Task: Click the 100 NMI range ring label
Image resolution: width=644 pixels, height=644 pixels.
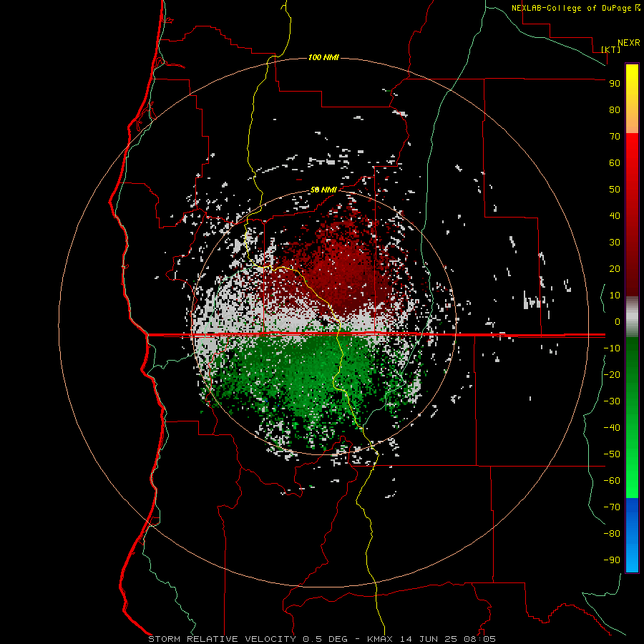Action: coord(323,57)
